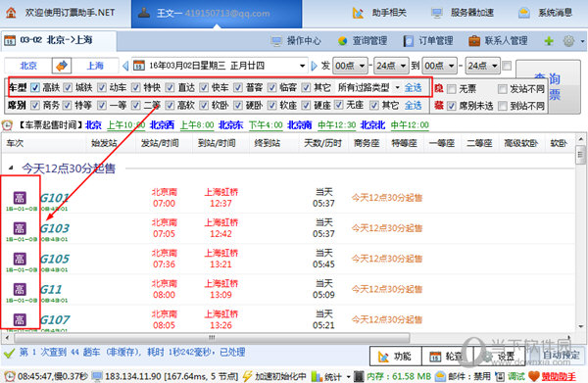This screenshot has height=383, width=588.
Task: Toggle the checkbox after arrival time range
Action: [507, 66]
